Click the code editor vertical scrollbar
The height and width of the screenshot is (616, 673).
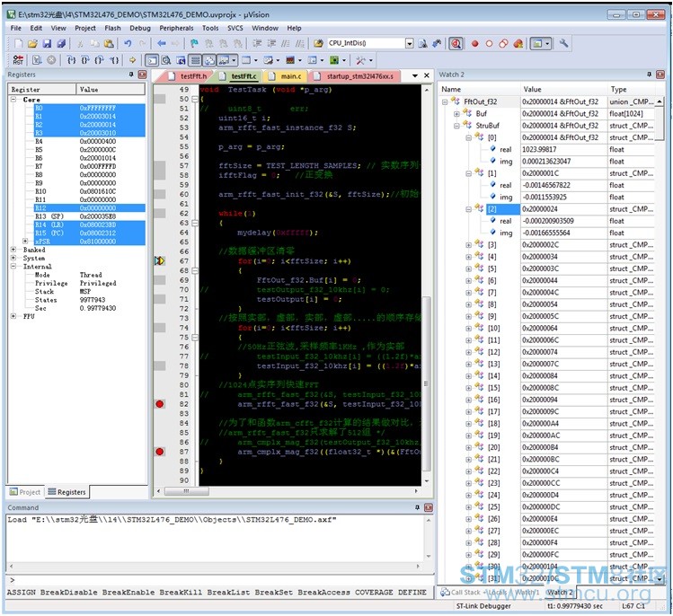(426, 383)
